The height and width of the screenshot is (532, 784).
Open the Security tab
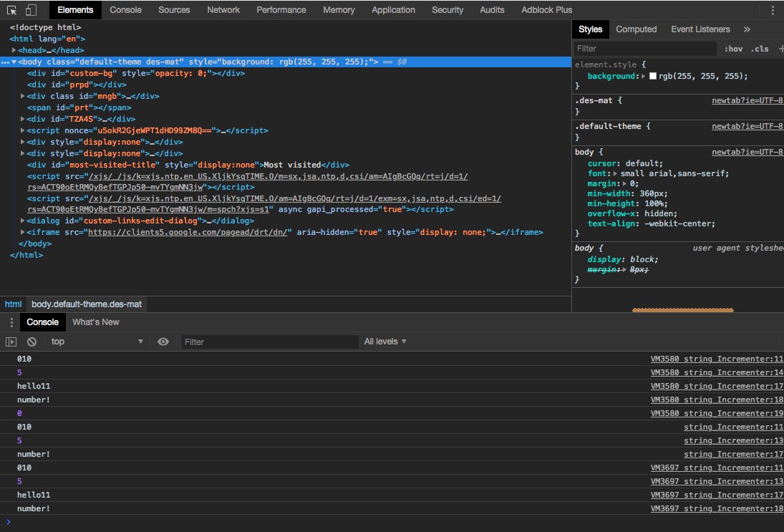click(447, 10)
